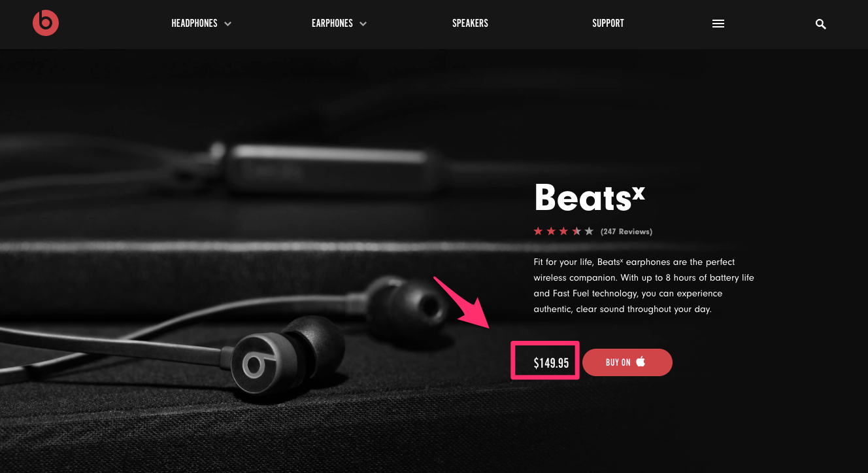This screenshot has height=473, width=868.
Task: Click the fifth gray rating star
Action: [x=589, y=231]
